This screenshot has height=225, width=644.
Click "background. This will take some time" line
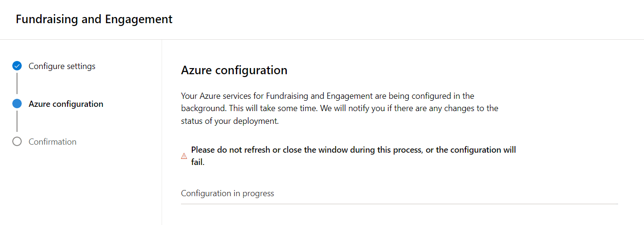tap(339, 108)
